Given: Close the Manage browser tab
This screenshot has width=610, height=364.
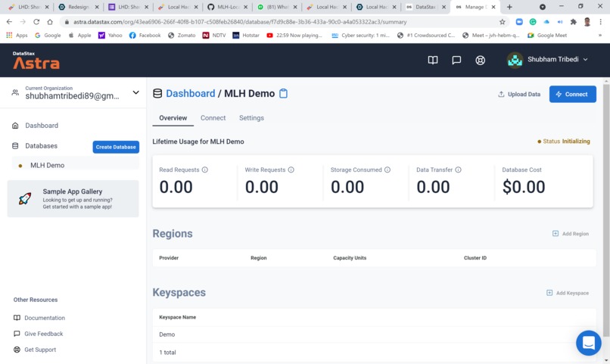Looking at the screenshot, I should pyautogui.click(x=493, y=7).
